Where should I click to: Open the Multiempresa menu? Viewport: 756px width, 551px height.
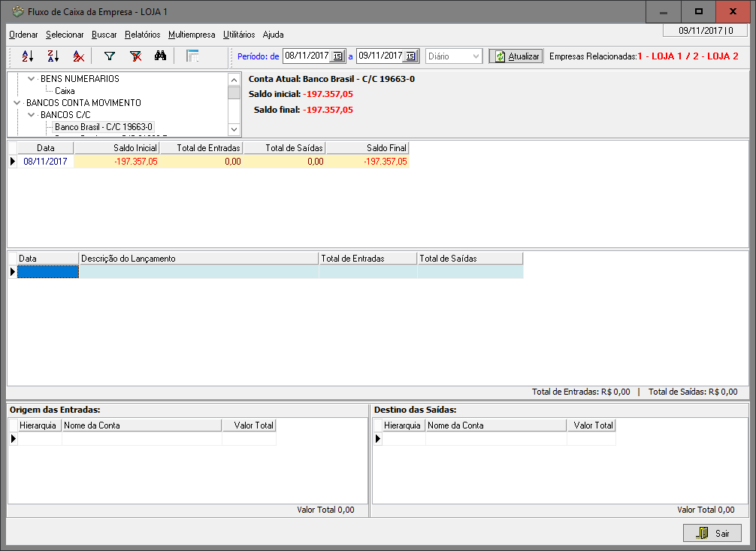coord(192,35)
